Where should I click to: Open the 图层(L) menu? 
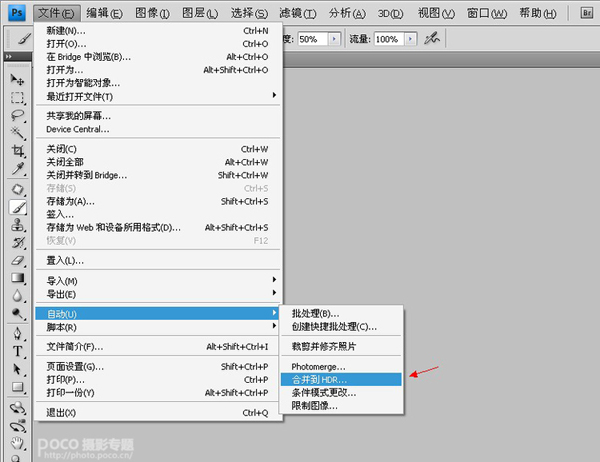coord(200,13)
